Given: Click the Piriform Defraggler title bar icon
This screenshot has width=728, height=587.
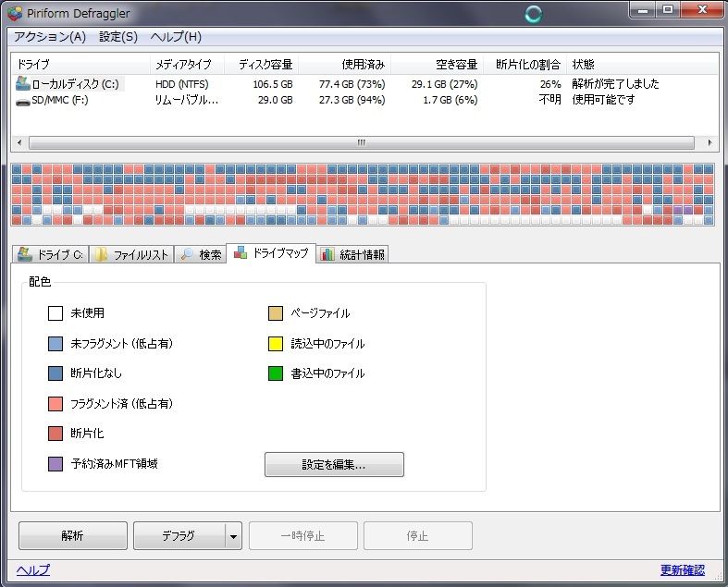Looking at the screenshot, I should (15, 14).
